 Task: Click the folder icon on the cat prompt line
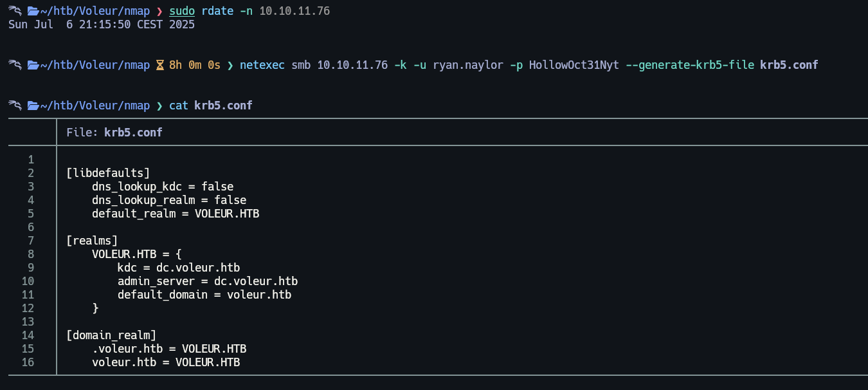[x=33, y=105]
